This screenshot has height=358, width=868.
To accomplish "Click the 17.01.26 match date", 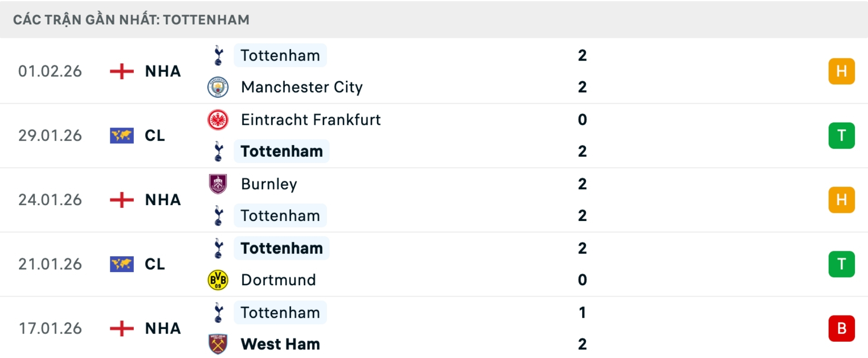I will (50, 328).
